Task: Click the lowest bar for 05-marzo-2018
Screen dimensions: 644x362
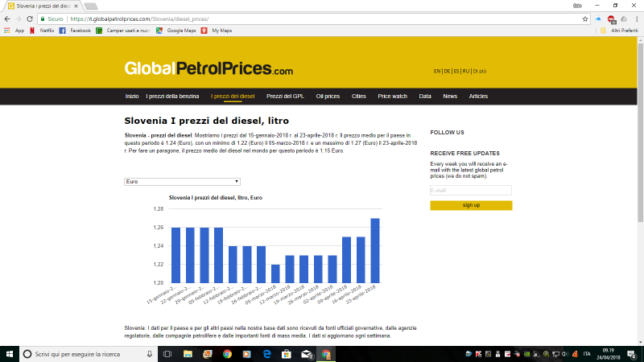Action: 275,274
